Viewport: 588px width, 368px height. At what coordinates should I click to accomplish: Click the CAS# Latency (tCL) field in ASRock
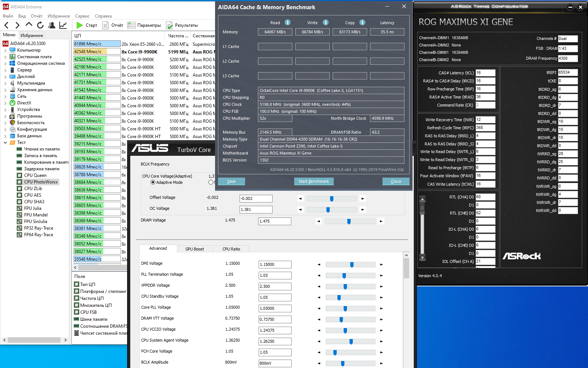click(485, 73)
